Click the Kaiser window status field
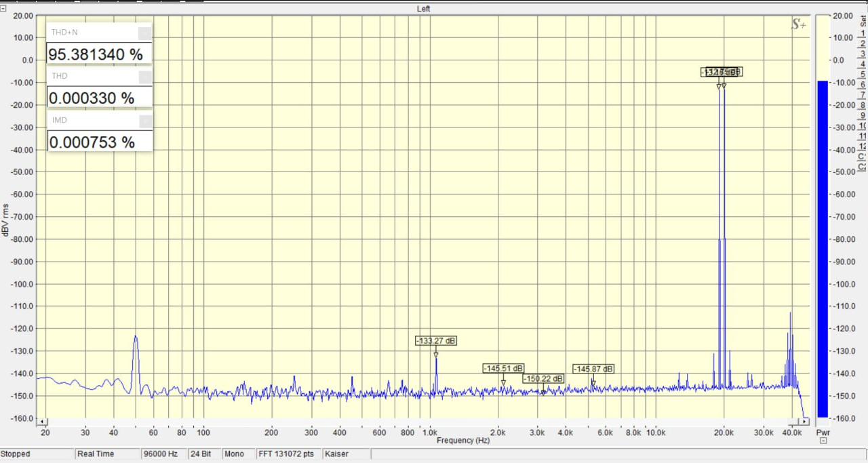Screen dimensions: 868x463 346,454
